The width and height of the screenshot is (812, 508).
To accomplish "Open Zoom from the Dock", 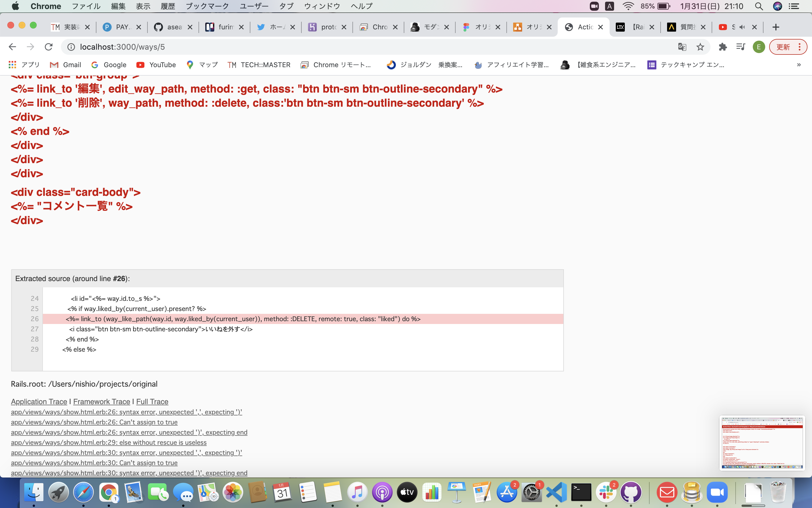I will 717,492.
